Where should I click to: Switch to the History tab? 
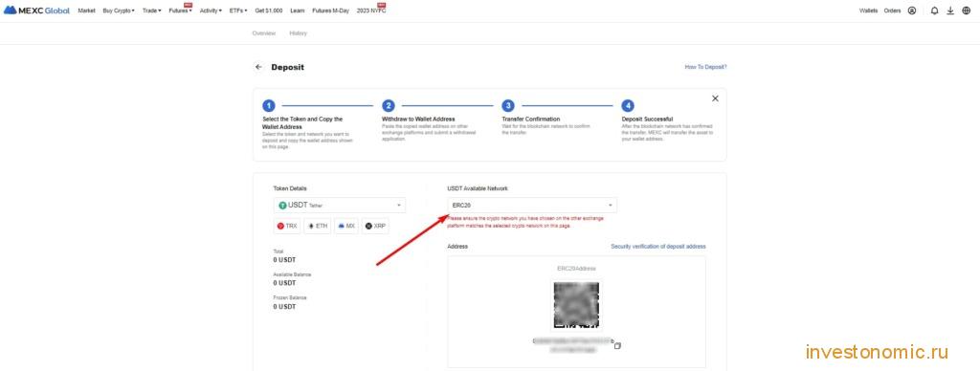[x=299, y=33]
